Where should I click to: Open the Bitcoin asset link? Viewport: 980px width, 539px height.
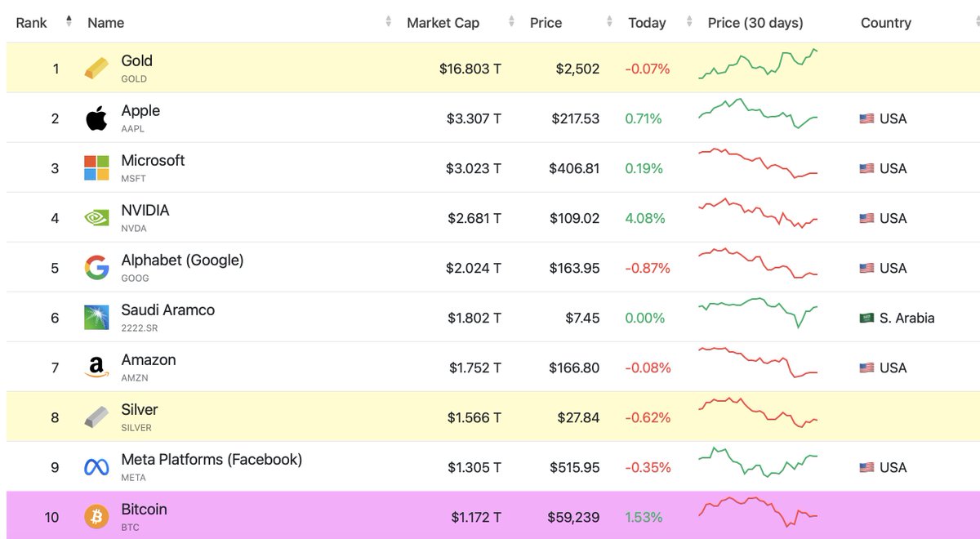pos(144,509)
